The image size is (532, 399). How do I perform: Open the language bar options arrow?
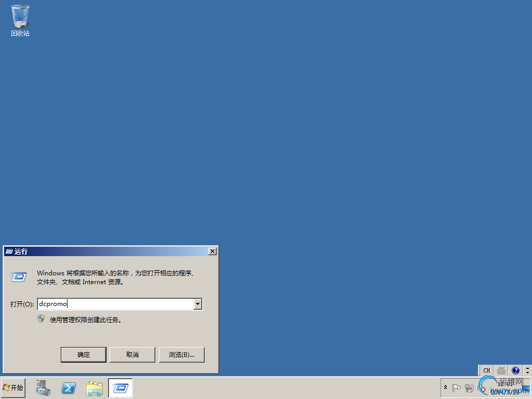527,370
